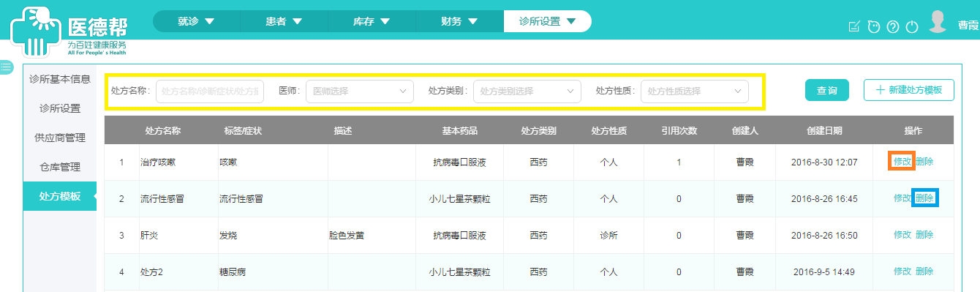Click 修改 for the 处方2 row
The height and width of the screenshot is (292, 980).
(902, 272)
